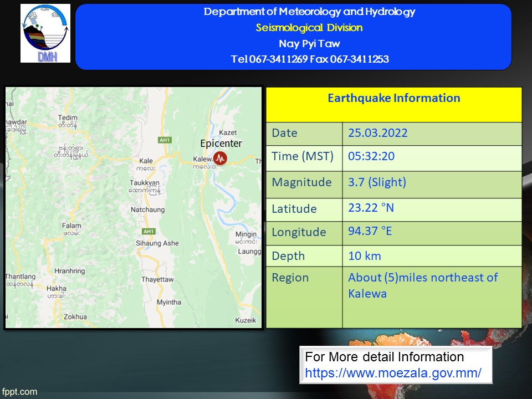The width and height of the screenshot is (532, 399).
Task: Click the "Depth" row label
Action: tap(288, 256)
